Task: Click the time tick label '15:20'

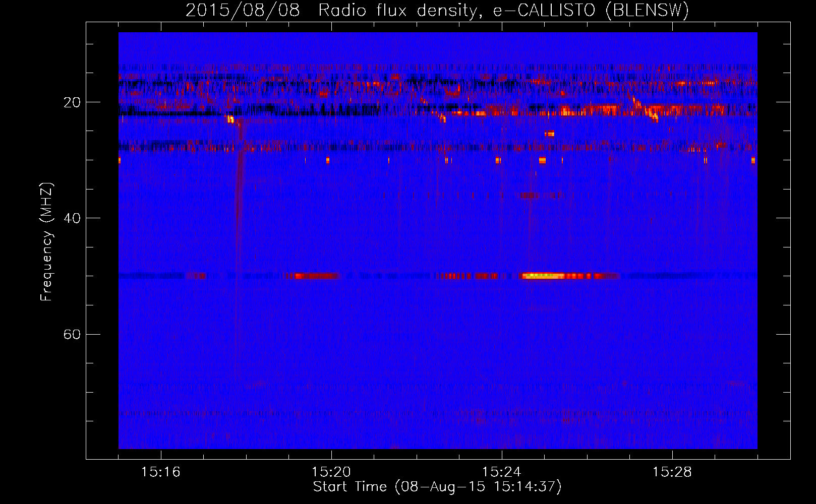Action: (331, 472)
